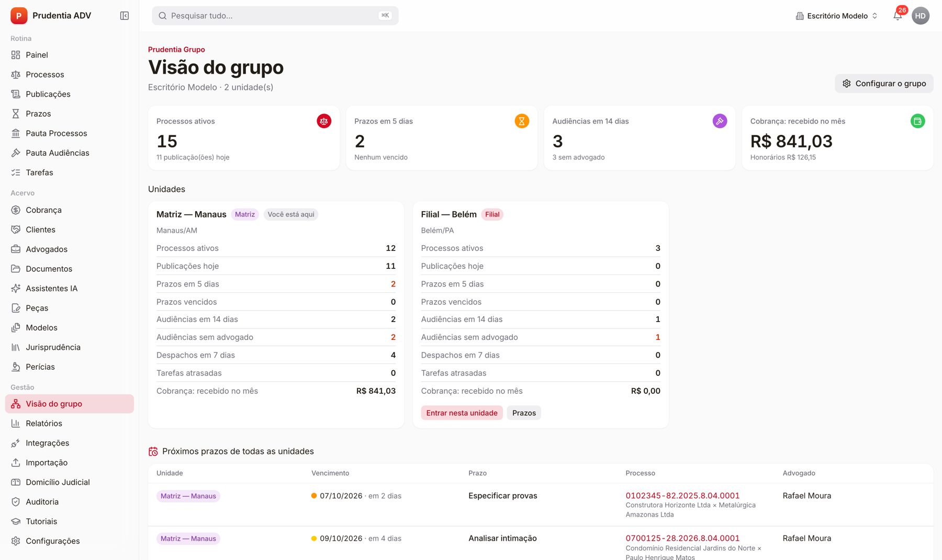Click the Filial badge next to Belém
Screen dimensions: 942x560
point(492,214)
